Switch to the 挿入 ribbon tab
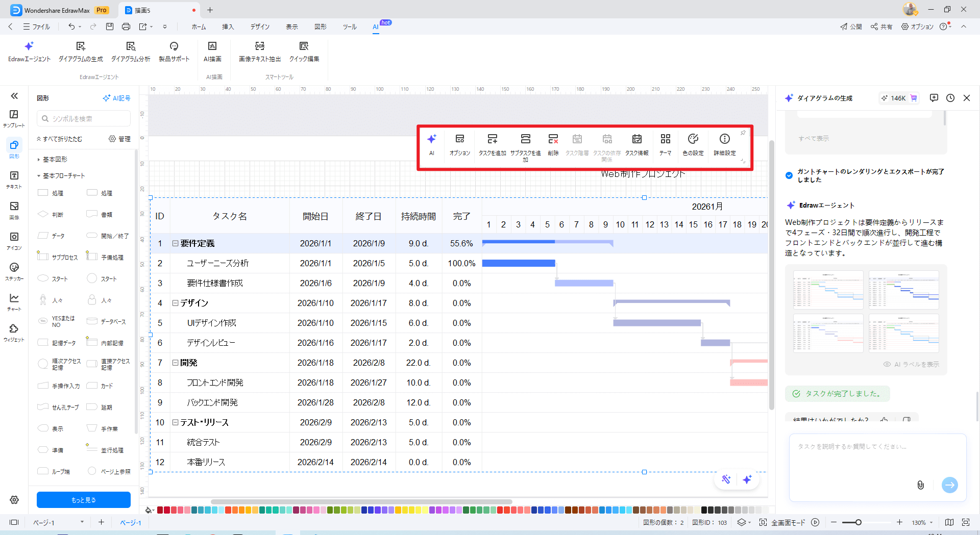The image size is (980, 535). click(228, 27)
